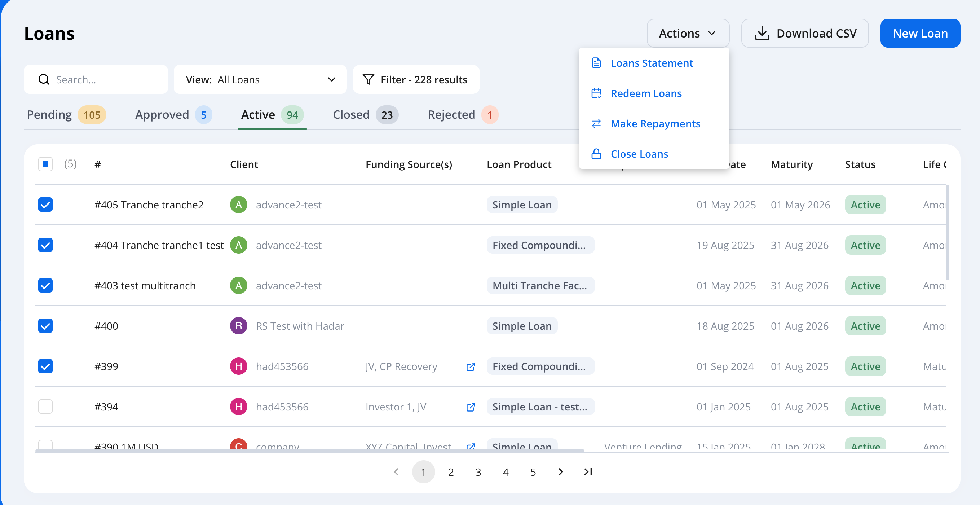Click Loan Product column header
Viewport: 980px width, 505px height.
(x=519, y=164)
